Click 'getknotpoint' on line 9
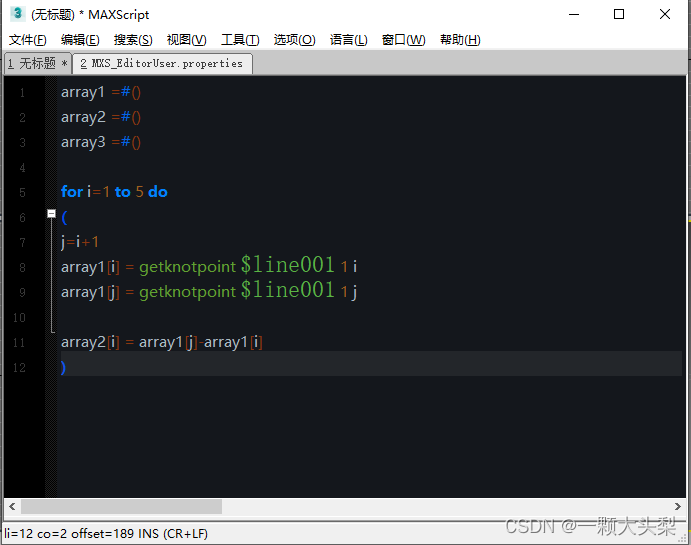The width and height of the screenshot is (691, 545). [x=188, y=292]
